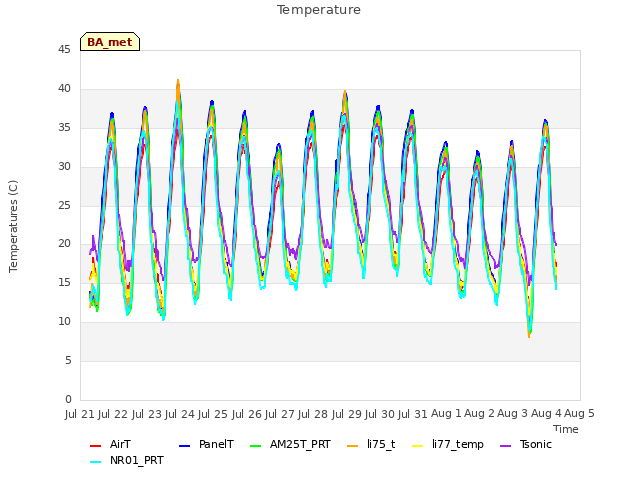Click the green AM25T_PRT legend color marker
640x480 pixels.
[x=256, y=446]
